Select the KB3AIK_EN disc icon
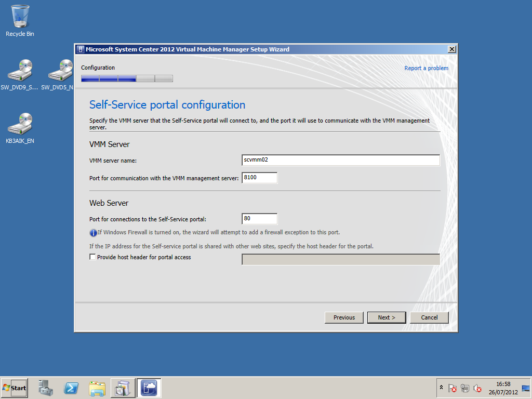Image resolution: width=532 pixels, height=399 pixels. tap(20, 129)
